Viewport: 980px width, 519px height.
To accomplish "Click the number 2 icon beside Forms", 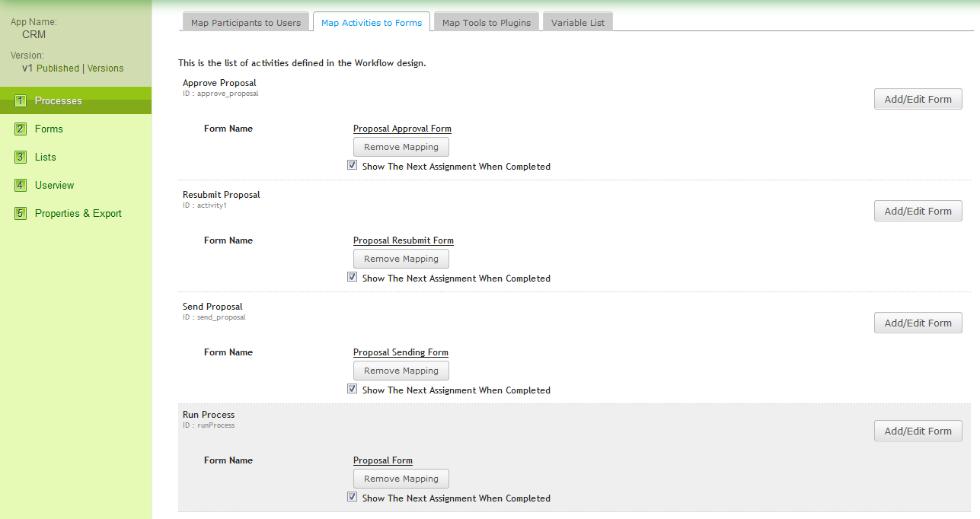I will point(21,129).
